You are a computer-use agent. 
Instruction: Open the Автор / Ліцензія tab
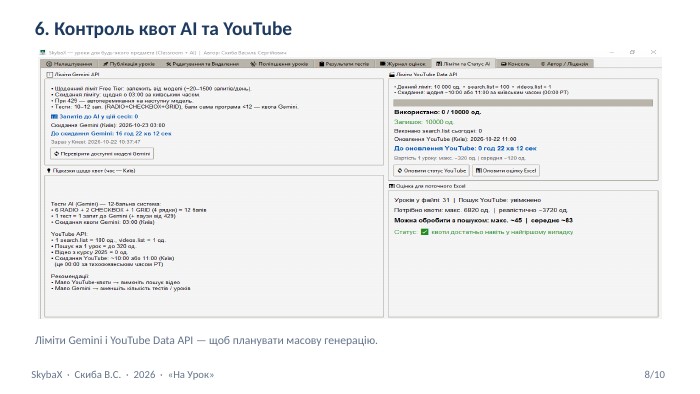[x=564, y=64]
